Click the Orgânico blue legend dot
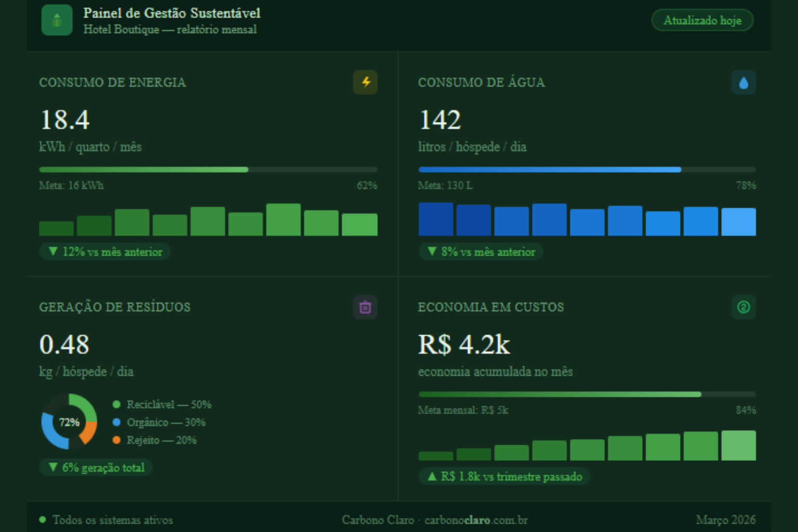This screenshot has height=532, width=798. point(116,422)
